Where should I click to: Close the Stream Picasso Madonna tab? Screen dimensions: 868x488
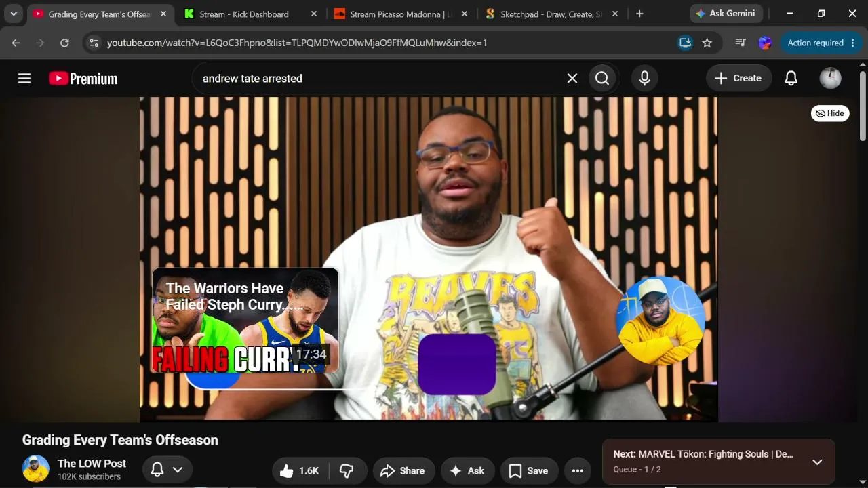pyautogui.click(x=464, y=14)
